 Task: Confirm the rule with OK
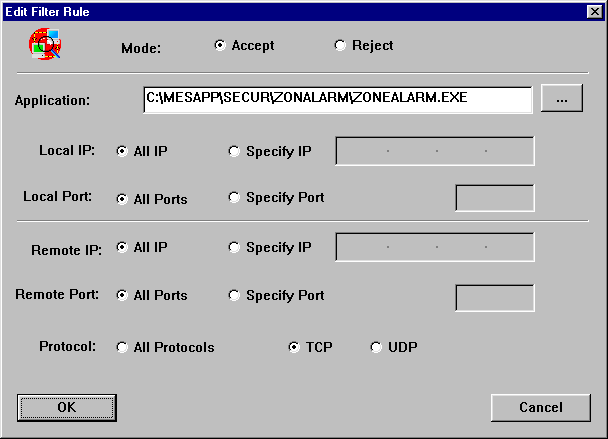click(67, 408)
